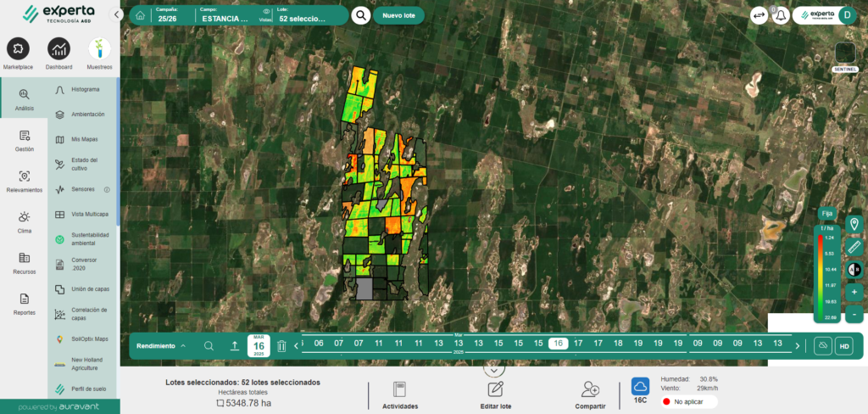
Task: Open SoilOptix Maps
Action: (82, 338)
